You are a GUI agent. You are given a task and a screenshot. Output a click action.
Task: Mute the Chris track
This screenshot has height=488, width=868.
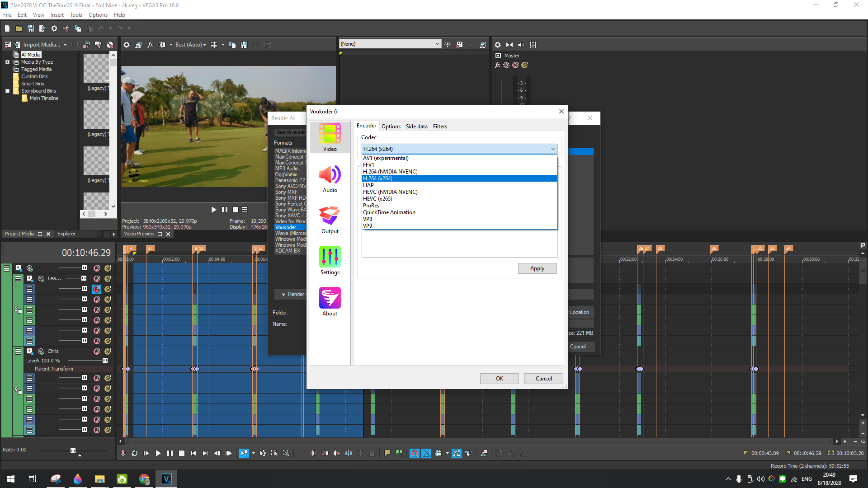[x=97, y=352]
